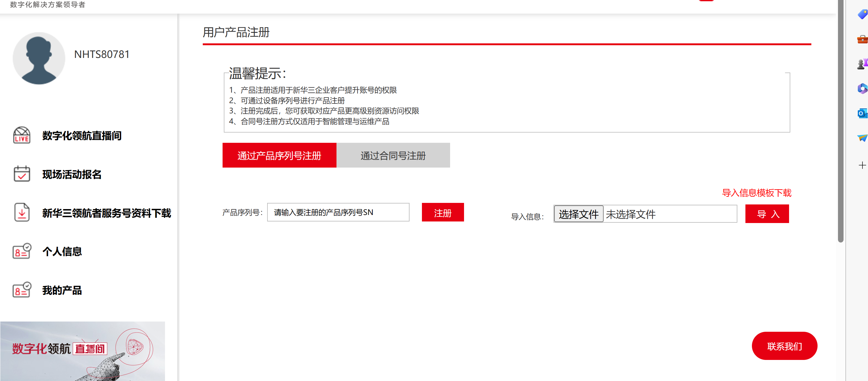Click the user avatar picture
Viewport: 868px width, 381px height.
39,58
